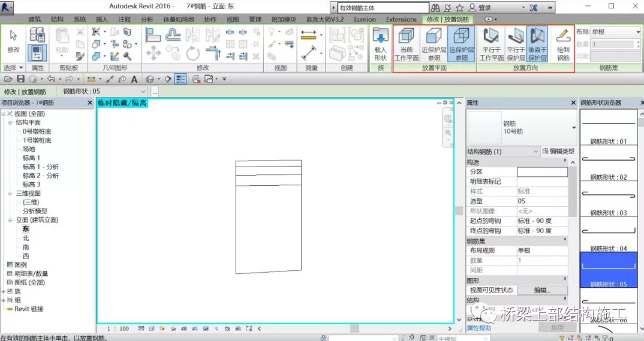
Task: Click the 分区 input field
Action: [x=542, y=172]
